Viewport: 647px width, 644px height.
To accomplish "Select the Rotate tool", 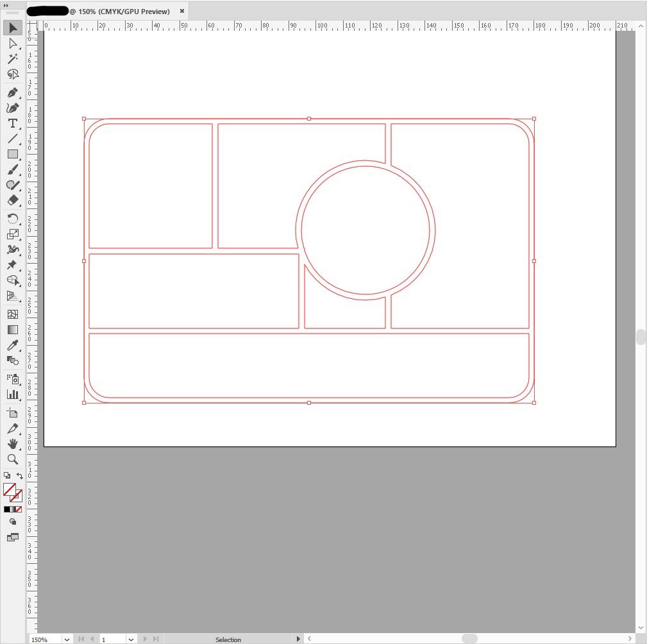I will 13,219.
